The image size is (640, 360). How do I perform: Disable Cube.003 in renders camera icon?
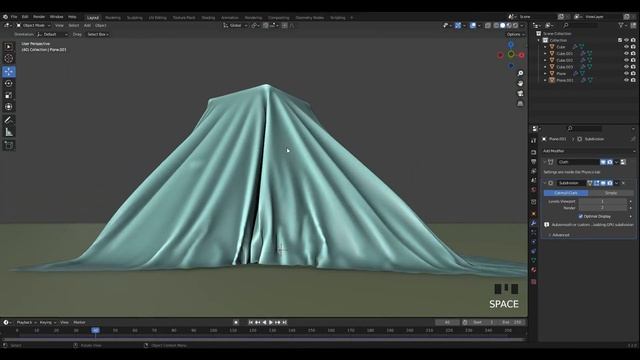tap(633, 67)
